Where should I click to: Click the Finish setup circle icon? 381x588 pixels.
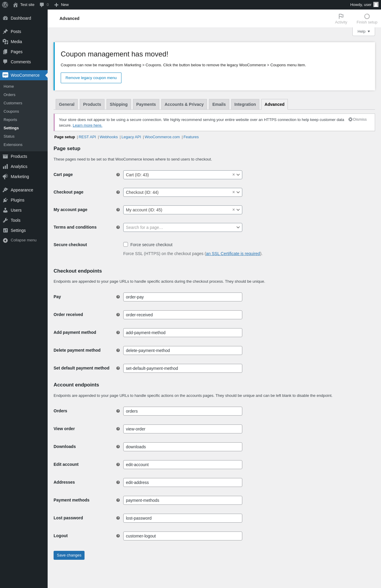[x=367, y=16]
